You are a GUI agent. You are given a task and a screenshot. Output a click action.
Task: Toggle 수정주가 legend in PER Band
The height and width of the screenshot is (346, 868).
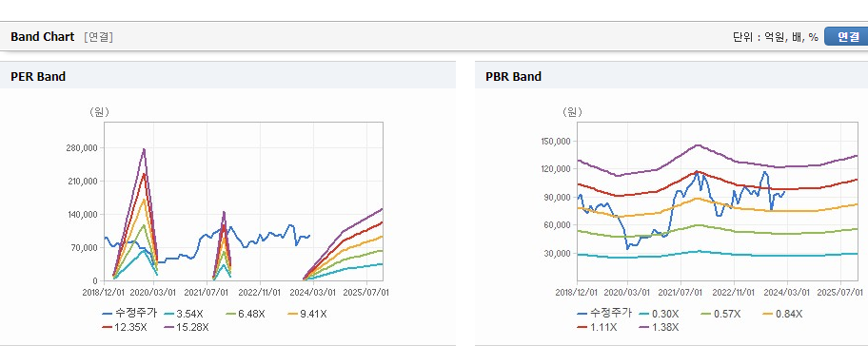(129, 314)
